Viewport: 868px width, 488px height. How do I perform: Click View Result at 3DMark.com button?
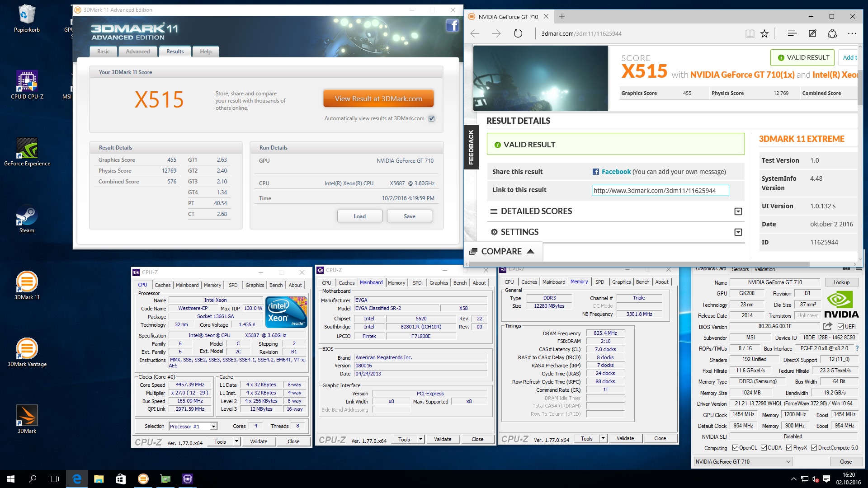(x=378, y=99)
